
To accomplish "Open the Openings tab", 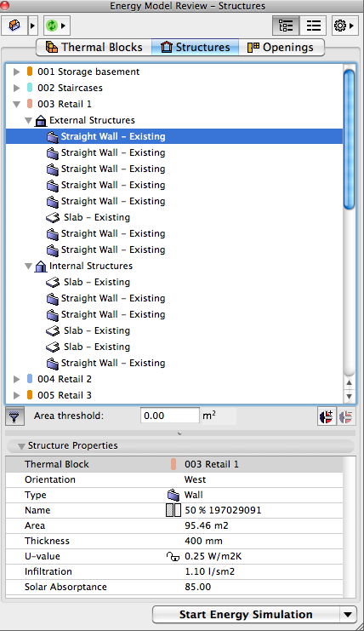I will tap(282, 47).
